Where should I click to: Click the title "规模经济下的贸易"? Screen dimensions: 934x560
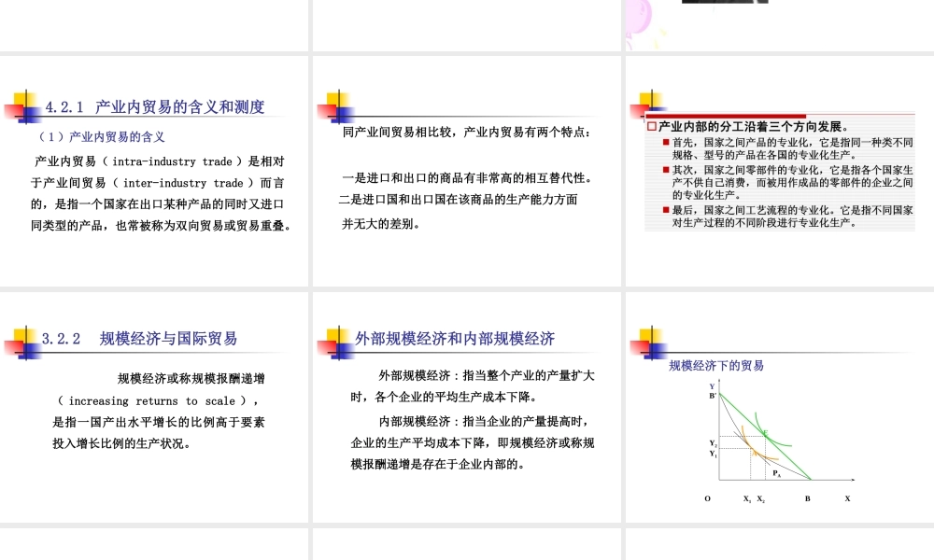(715, 366)
